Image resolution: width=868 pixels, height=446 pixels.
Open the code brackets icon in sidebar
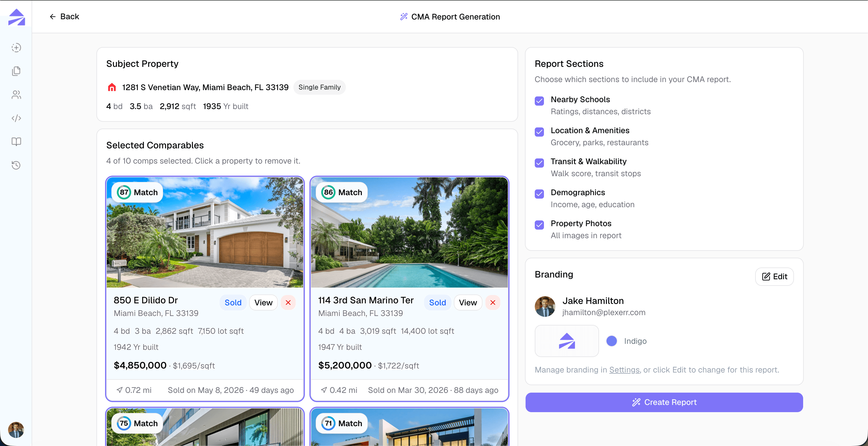click(x=16, y=118)
